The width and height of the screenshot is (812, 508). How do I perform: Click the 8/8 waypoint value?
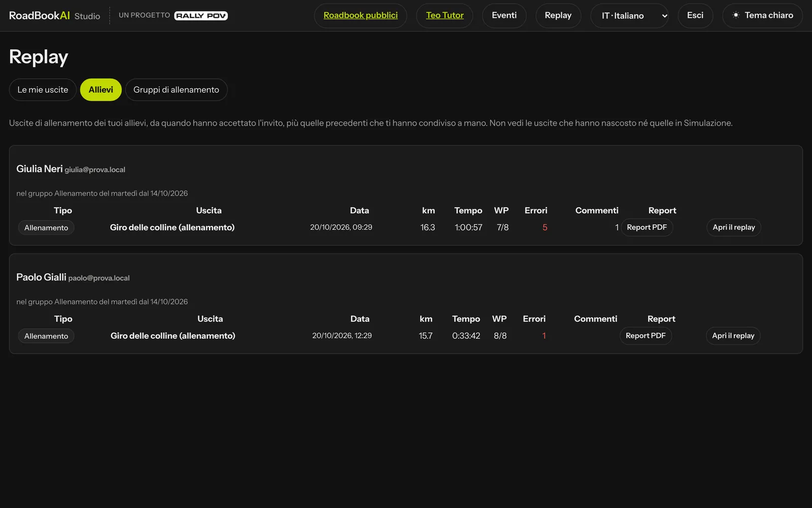pos(500,336)
